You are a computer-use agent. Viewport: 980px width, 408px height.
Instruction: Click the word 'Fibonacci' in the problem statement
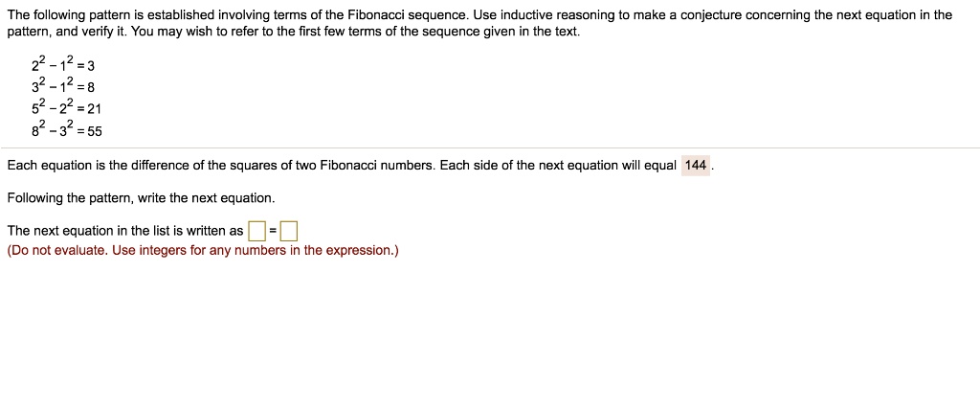371,15
